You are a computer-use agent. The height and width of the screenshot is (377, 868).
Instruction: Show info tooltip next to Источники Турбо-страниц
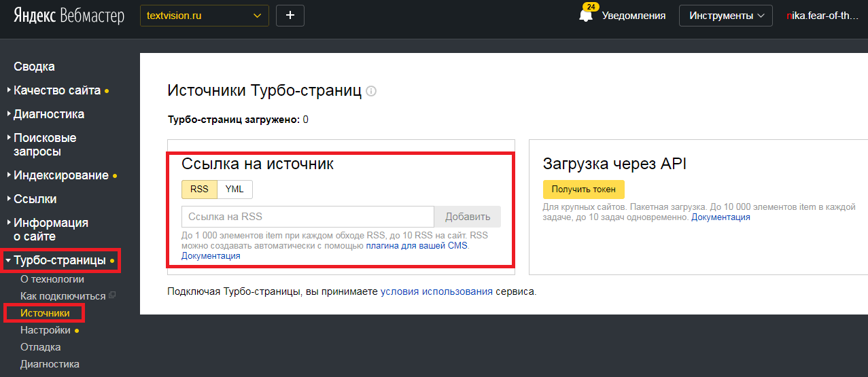click(x=371, y=91)
